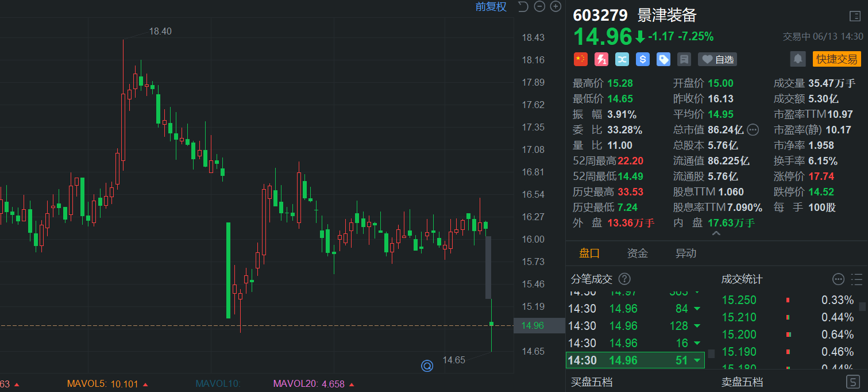
Task: Click the 快捷交易 button
Action: pyautogui.click(x=837, y=59)
